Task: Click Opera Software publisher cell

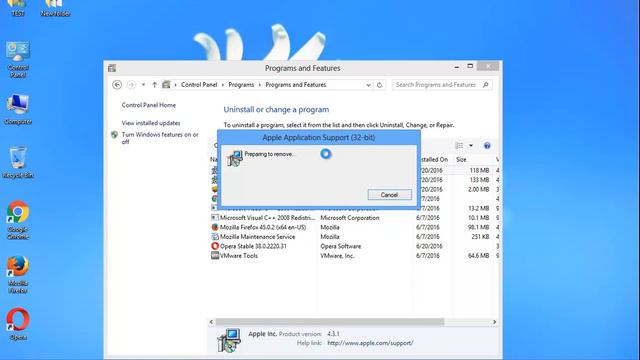Action: 340,246
